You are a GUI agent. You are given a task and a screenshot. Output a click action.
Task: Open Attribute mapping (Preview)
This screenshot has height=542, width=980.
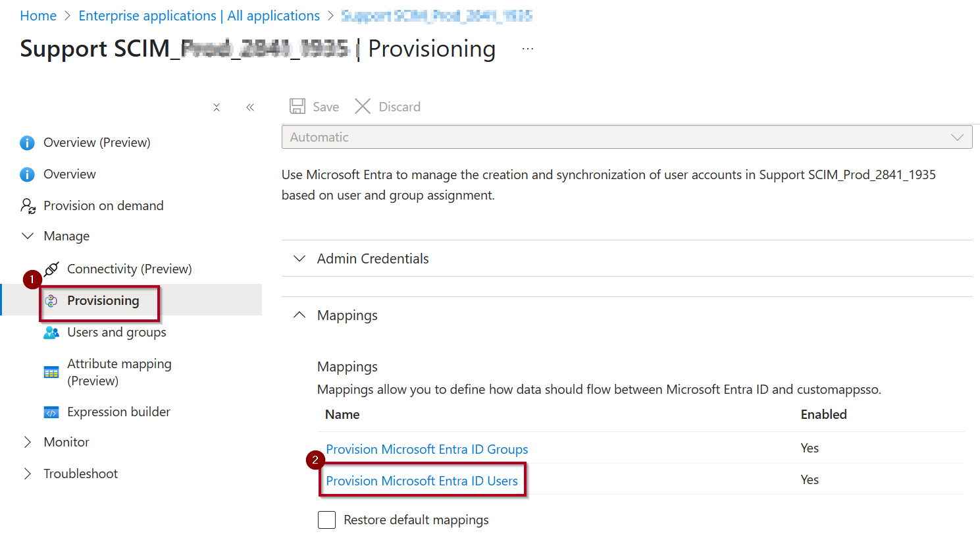click(x=119, y=372)
